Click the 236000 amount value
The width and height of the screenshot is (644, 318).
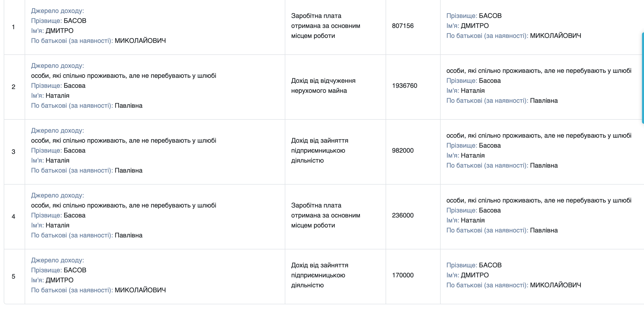pos(403,215)
